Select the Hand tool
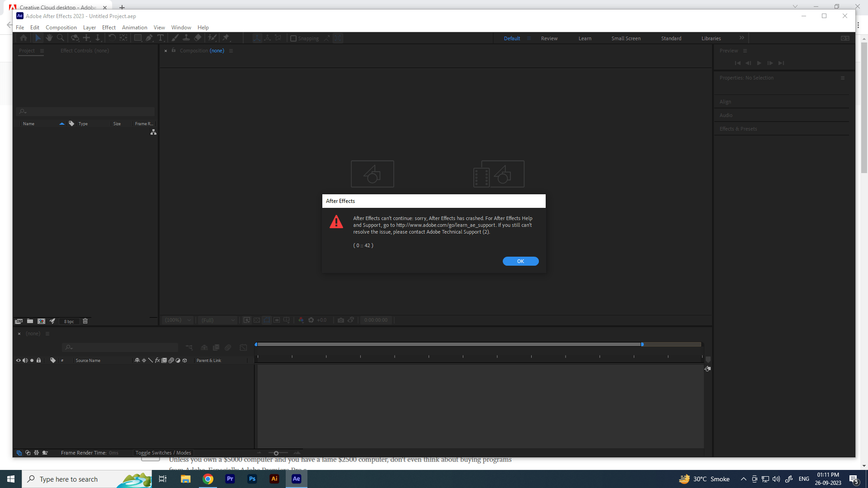This screenshot has width=868, height=488. (49, 38)
